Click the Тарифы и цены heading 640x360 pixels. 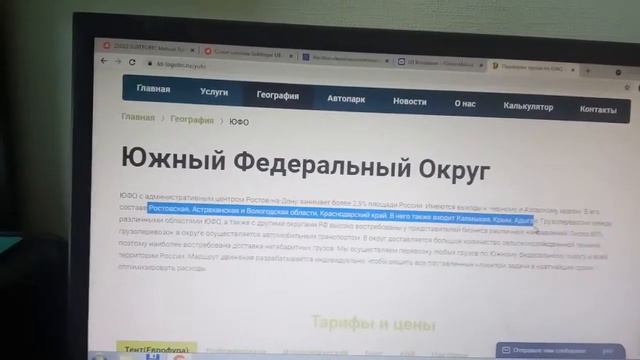(x=373, y=324)
